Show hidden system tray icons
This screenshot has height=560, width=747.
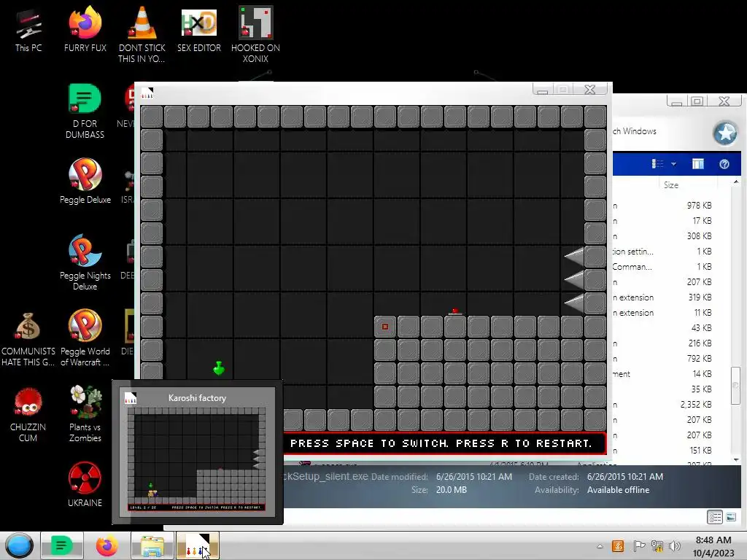coord(600,546)
